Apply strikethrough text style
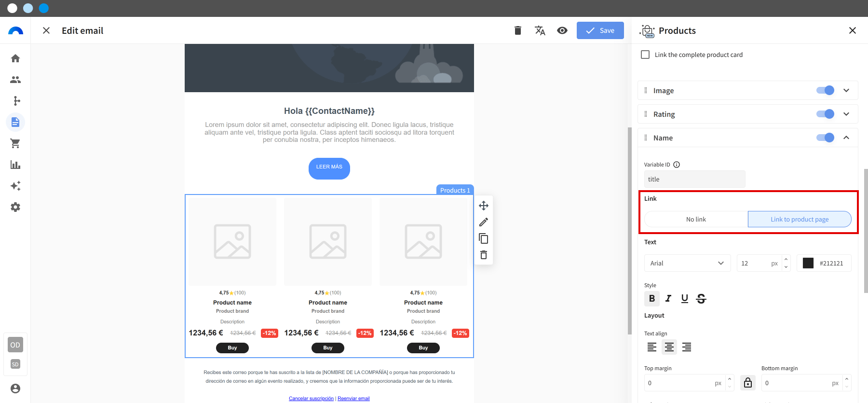Viewport: 868px width, 403px height. [x=701, y=299]
